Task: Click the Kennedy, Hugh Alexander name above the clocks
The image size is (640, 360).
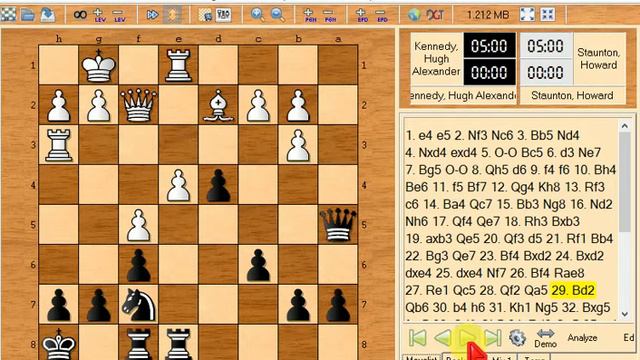Action: click(x=436, y=59)
